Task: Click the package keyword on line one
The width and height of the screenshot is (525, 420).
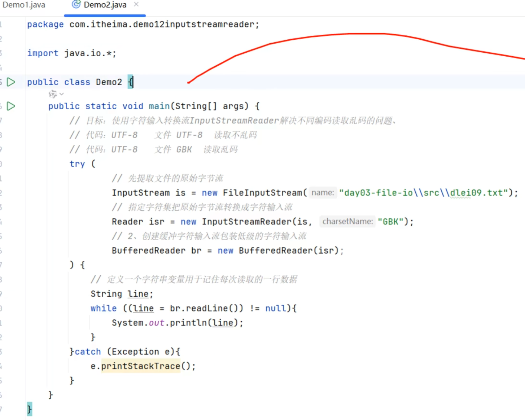Action: [x=45, y=25]
